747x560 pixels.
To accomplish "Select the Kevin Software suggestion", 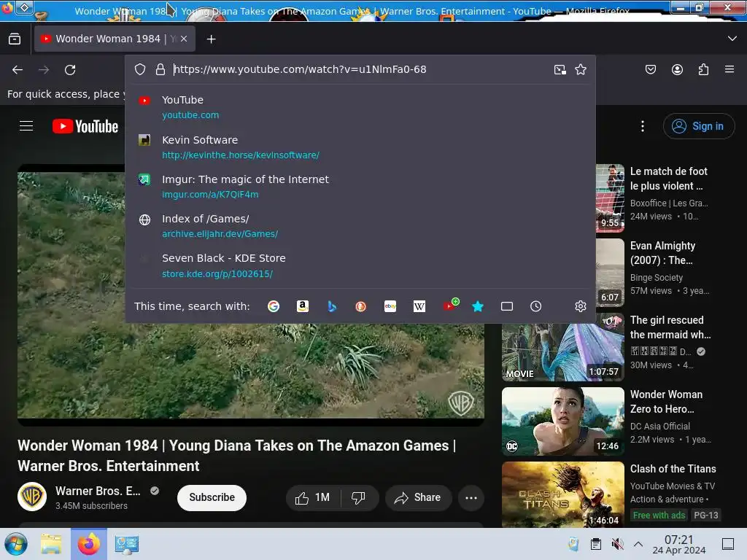I will (360, 147).
